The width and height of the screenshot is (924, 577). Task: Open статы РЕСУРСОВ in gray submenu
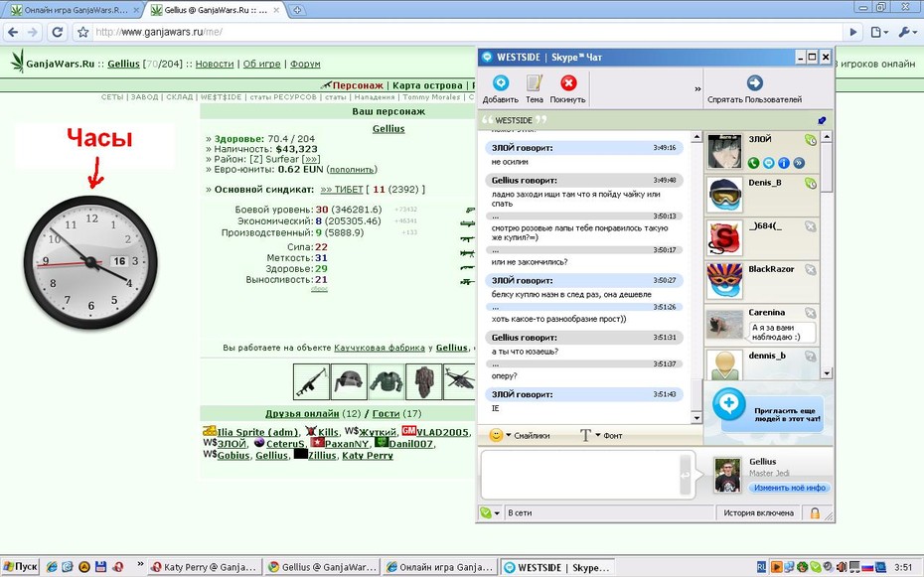pos(283,97)
